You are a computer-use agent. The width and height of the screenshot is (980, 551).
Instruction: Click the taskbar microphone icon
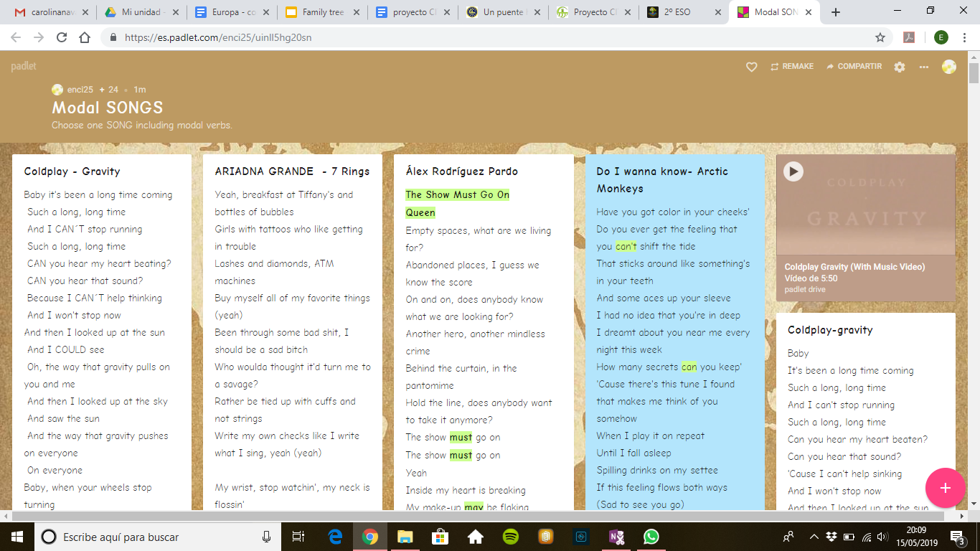(x=267, y=537)
